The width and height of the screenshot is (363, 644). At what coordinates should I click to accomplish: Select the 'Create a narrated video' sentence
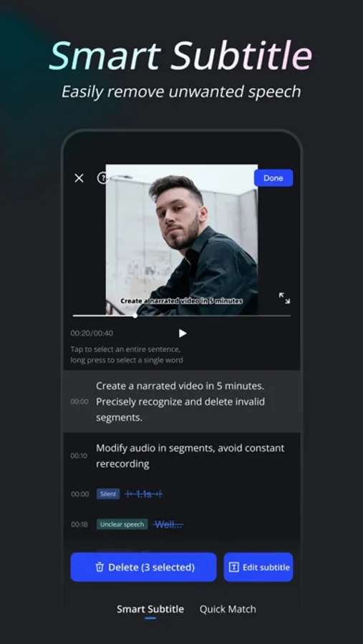[x=182, y=401]
